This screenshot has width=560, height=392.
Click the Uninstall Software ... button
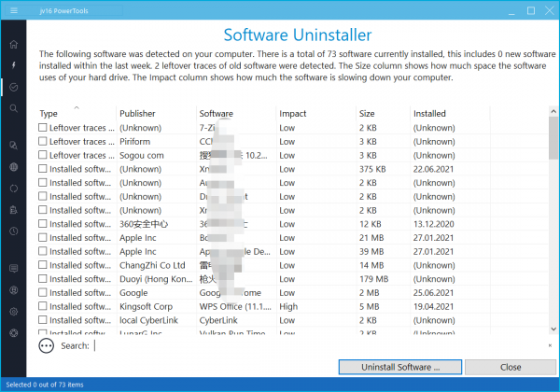pos(400,367)
